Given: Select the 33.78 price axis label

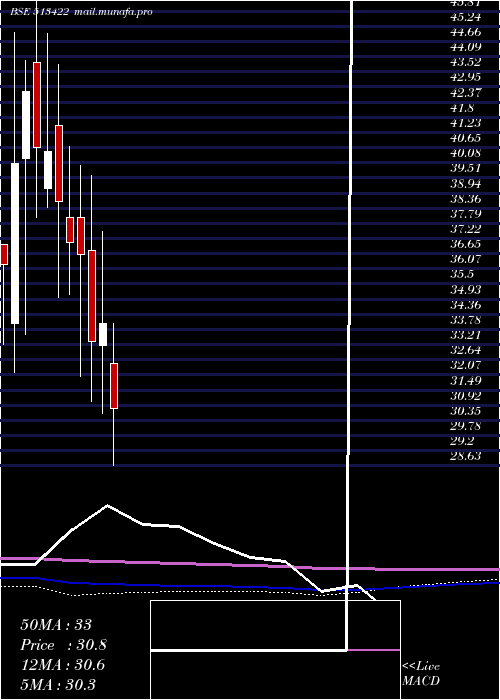Looking at the screenshot, I should tap(466, 320).
